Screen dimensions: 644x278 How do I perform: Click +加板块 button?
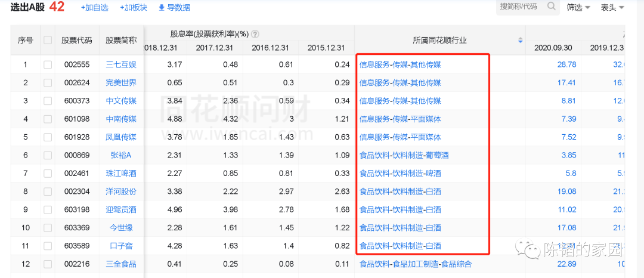pos(134,8)
